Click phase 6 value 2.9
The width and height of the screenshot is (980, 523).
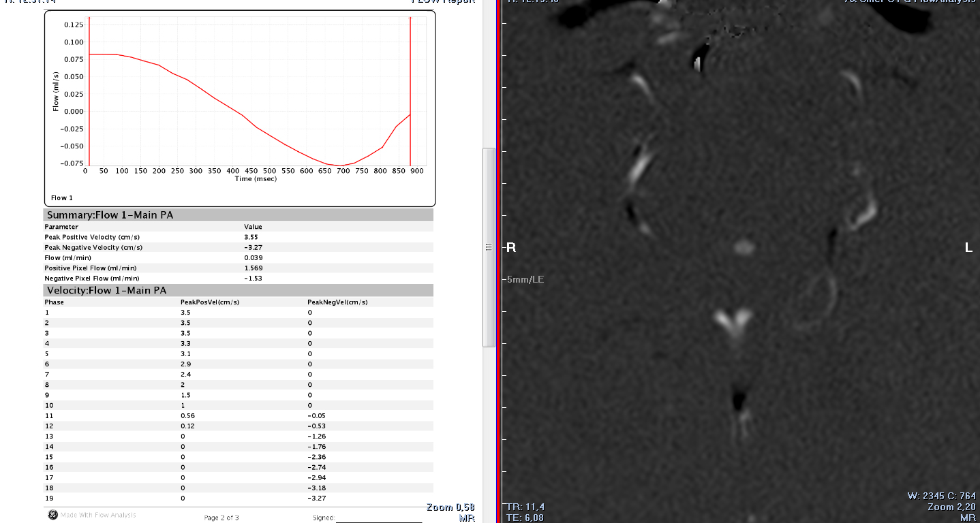click(185, 364)
